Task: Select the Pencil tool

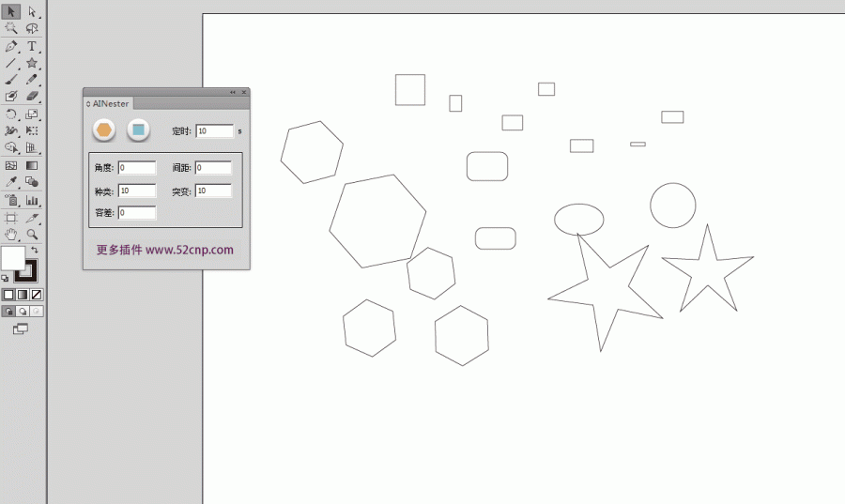Action: click(x=32, y=80)
